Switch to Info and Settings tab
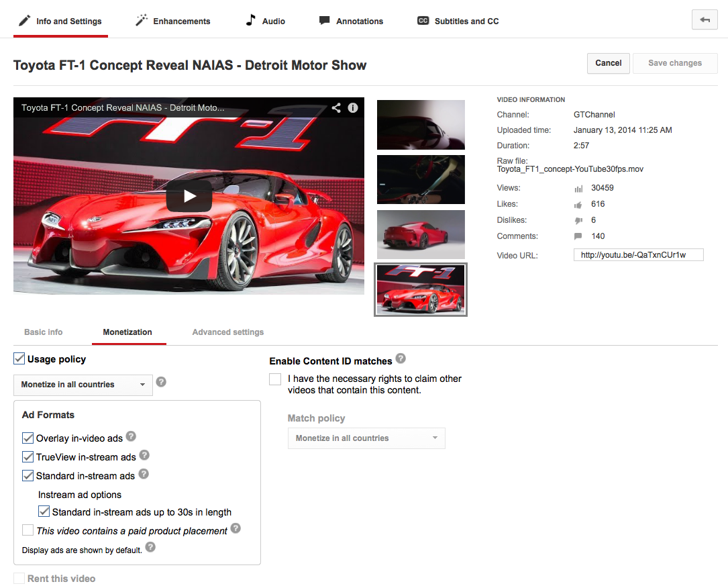The image size is (728, 588). pos(60,21)
